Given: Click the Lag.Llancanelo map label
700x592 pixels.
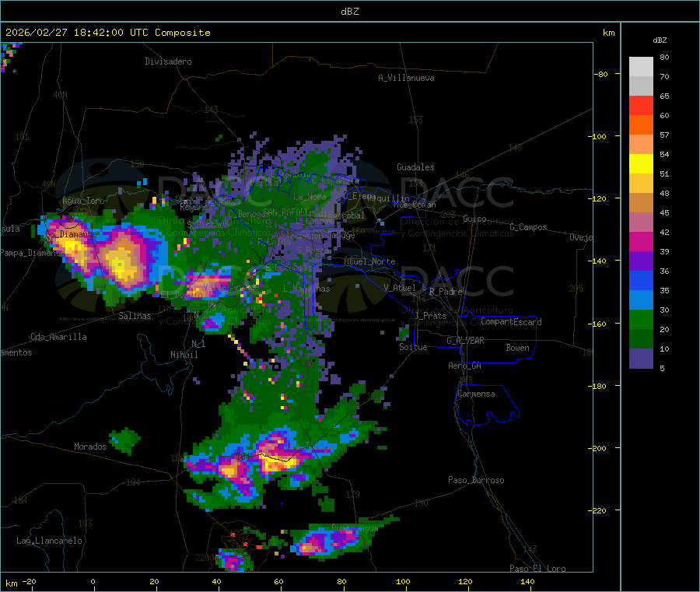Looking at the screenshot, I should click(50, 541).
